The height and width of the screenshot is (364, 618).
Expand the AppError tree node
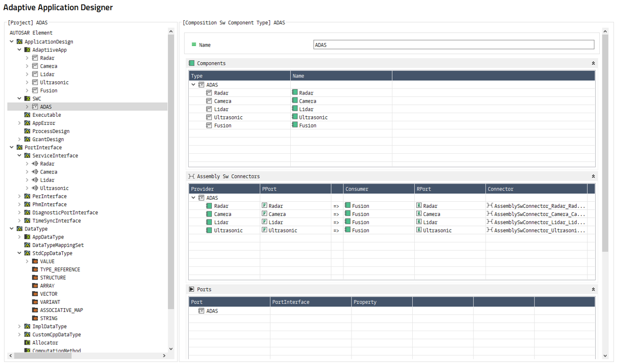click(x=20, y=123)
